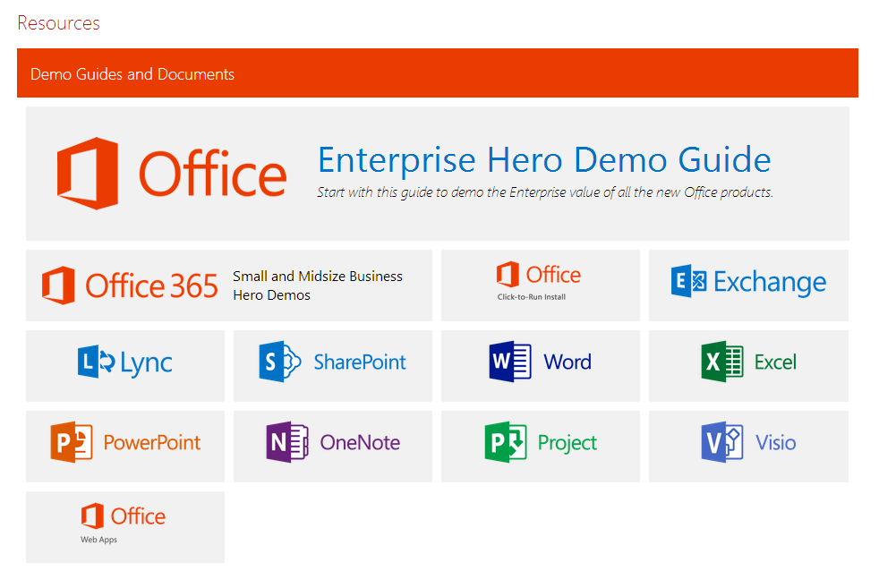Select the PowerPoint icon
Image resolution: width=879 pixels, height=588 pixels.
coord(72,442)
